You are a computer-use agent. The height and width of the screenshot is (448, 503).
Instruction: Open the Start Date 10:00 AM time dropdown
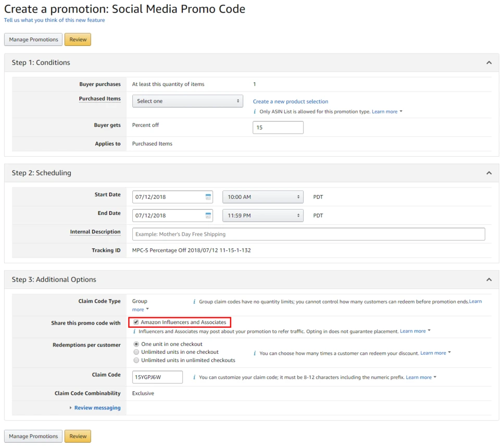point(262,197)
